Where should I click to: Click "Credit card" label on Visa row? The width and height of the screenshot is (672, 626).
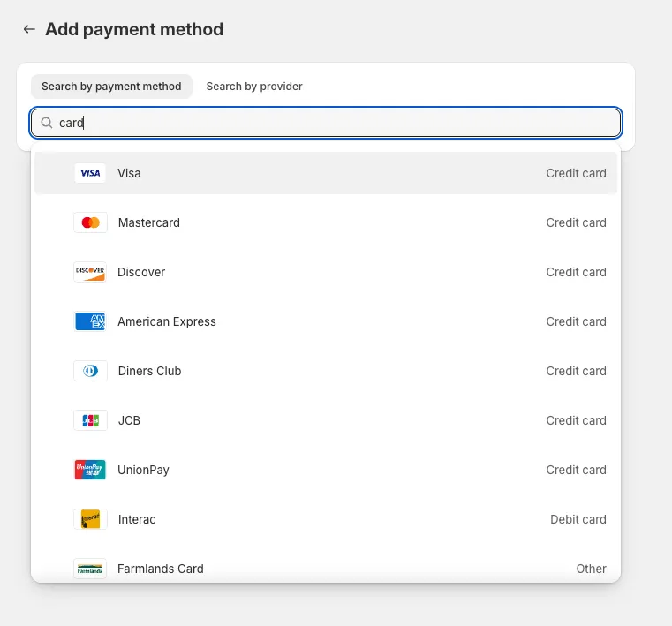click(x=576, y=173)
